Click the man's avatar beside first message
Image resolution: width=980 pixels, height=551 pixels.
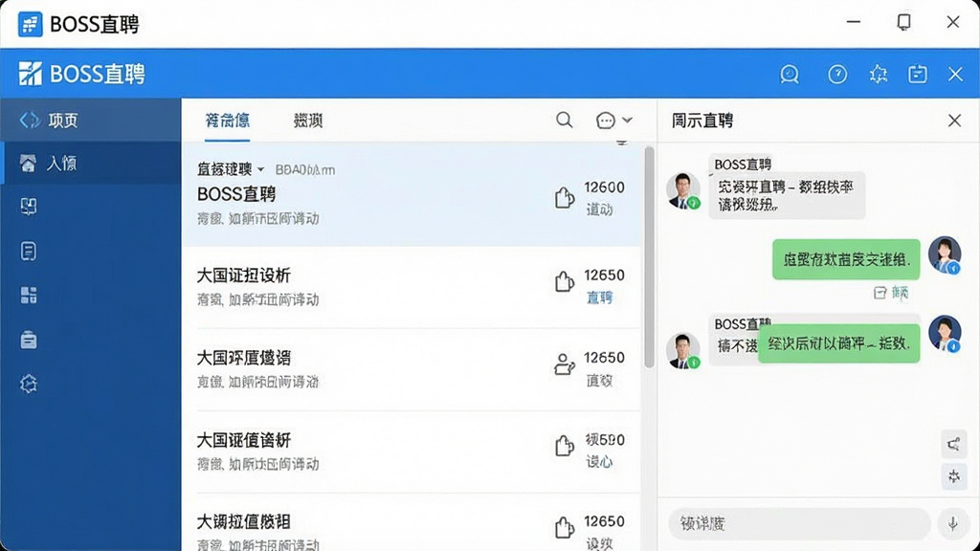pos(682,190)
